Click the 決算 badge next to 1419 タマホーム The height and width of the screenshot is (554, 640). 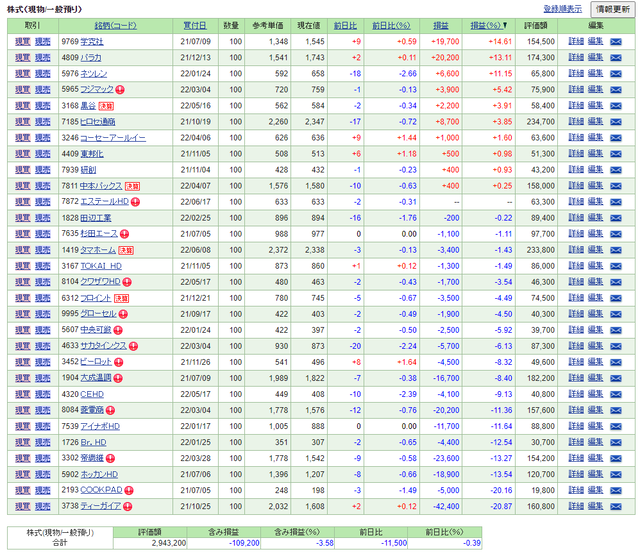(x=126, y=250)
